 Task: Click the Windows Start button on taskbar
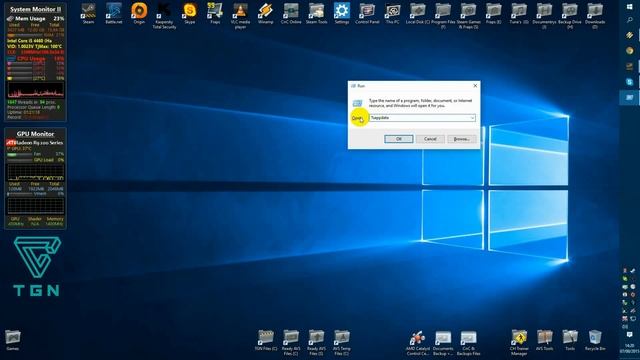(629, 7)
